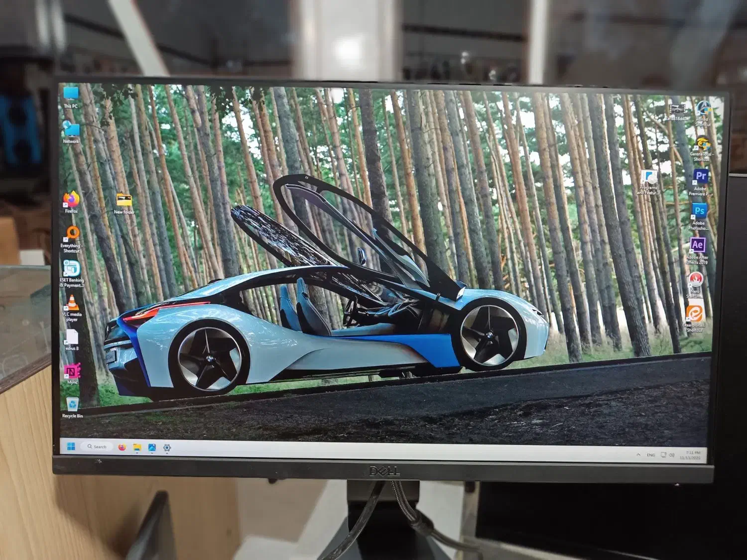Open Settings from the taskbar gear icon

[167, 448]
